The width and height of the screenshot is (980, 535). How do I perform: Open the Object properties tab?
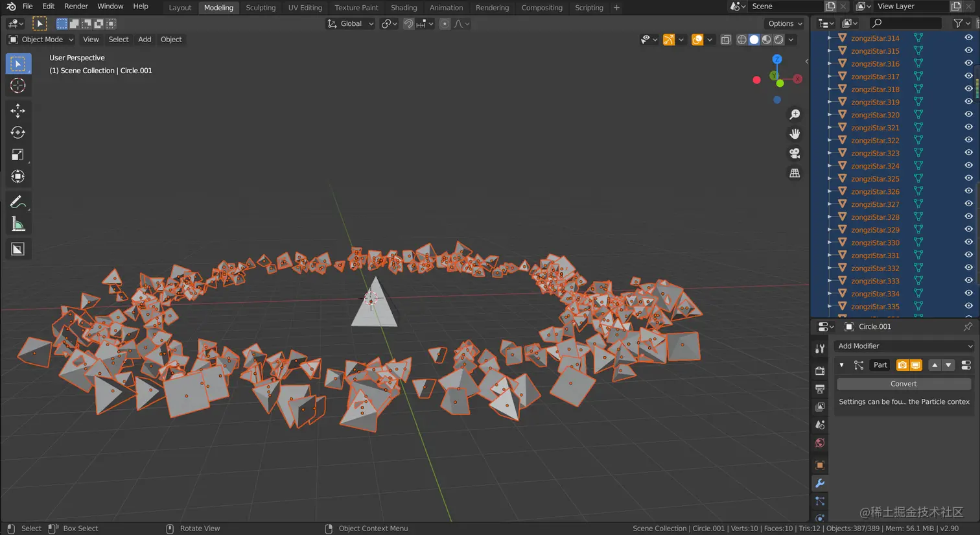820,465
